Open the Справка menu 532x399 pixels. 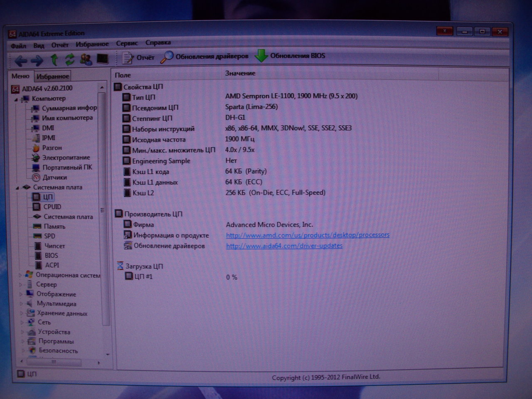(158, 42)
